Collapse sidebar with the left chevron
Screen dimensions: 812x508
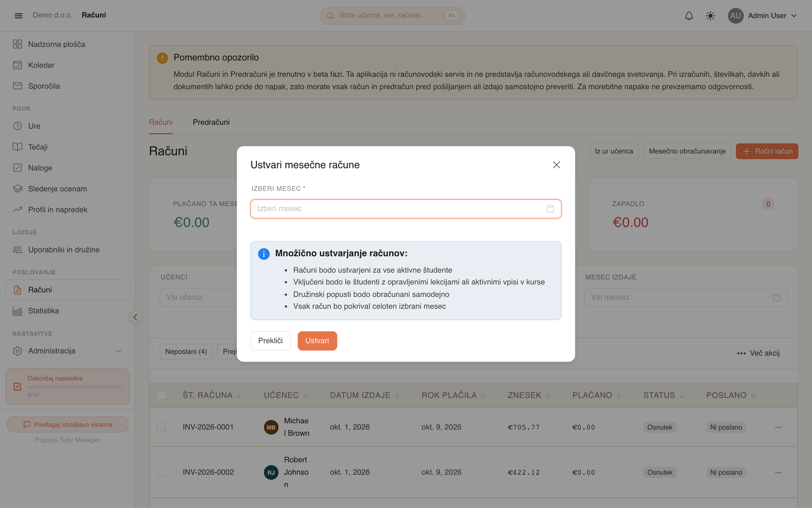click(x=135, y=317)
